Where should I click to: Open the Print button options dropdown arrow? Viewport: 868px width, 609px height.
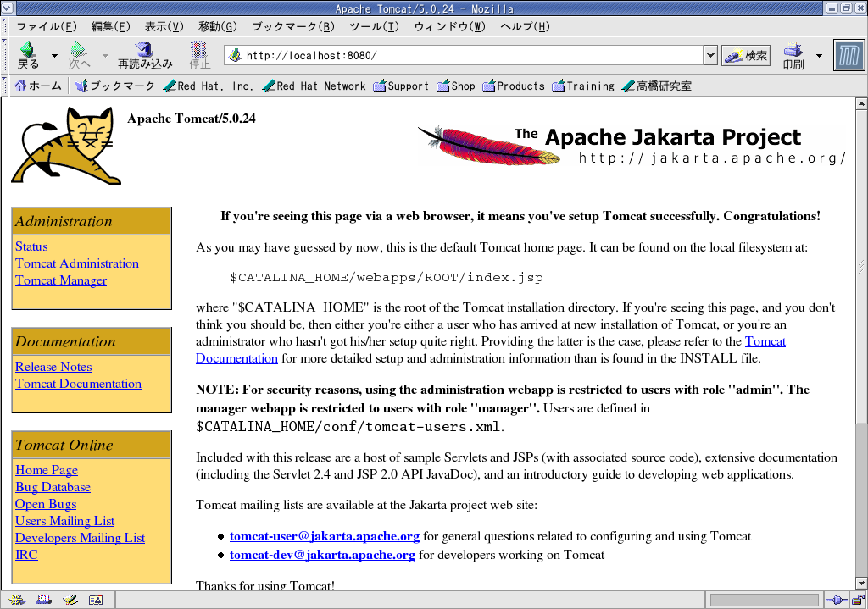tap(820, 55)
